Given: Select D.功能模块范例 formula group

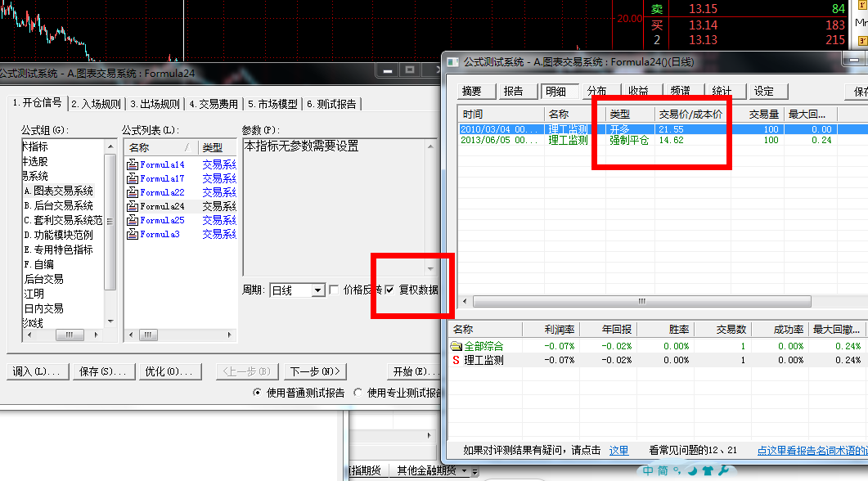Looking at the screenshot, I should pyautogui.click(x=59, y=236).
